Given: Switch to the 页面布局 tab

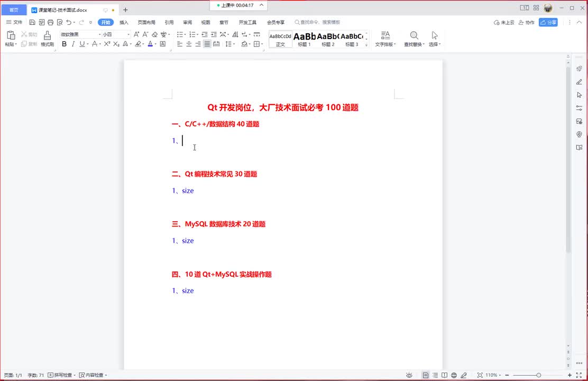Looking at the screenshot, I should point(146,23).
